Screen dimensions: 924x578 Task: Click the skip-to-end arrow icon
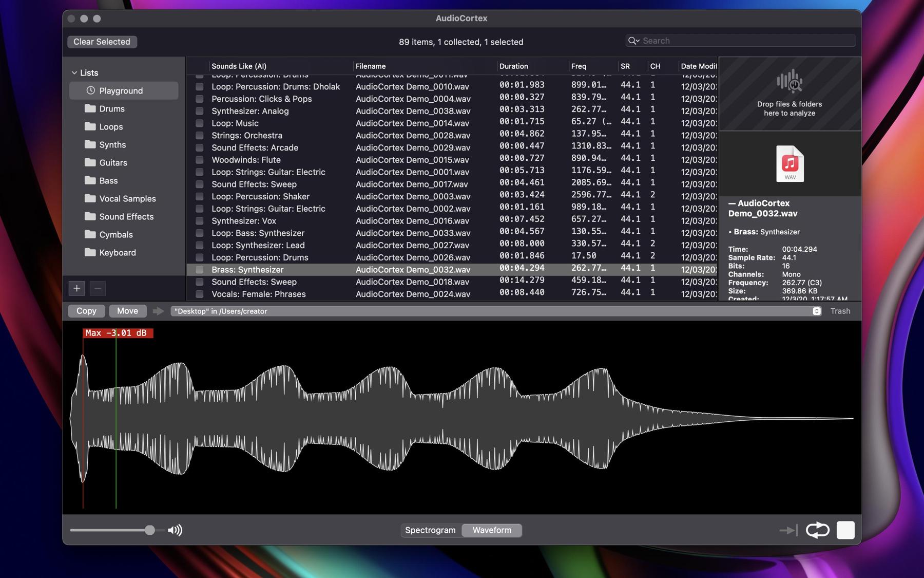(x=788, y=530)
